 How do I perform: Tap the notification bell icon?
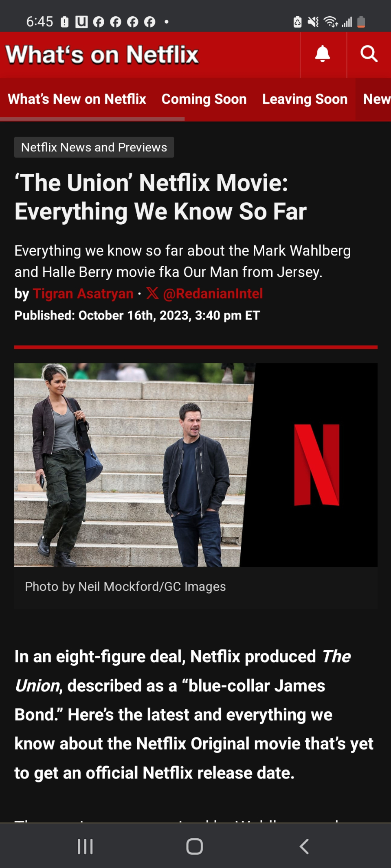[x=323, y=54]
